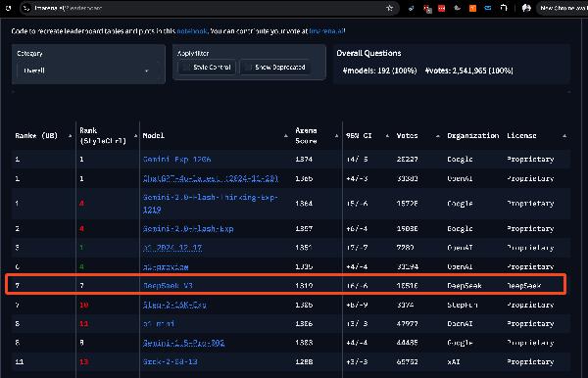Open the DeepSeek-V3 model link
The height and width of the screenshot is (378, 588).
(x=168, y=286)
